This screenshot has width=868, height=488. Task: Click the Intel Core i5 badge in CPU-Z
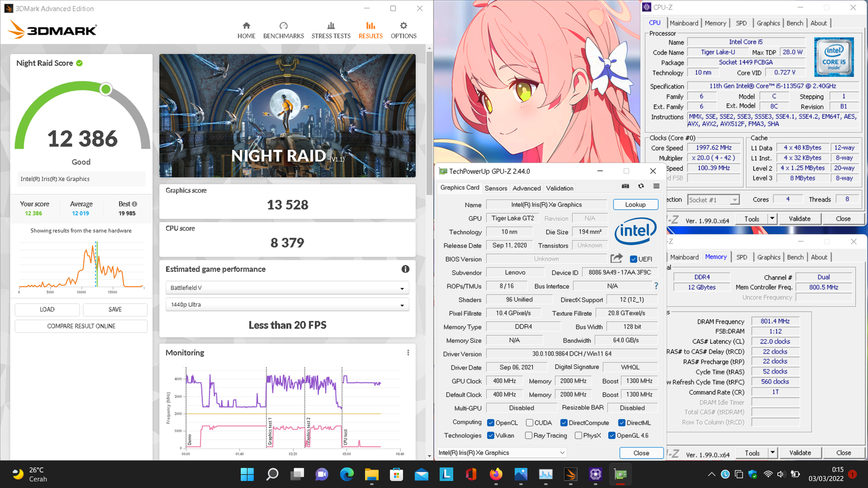point(834,57)
